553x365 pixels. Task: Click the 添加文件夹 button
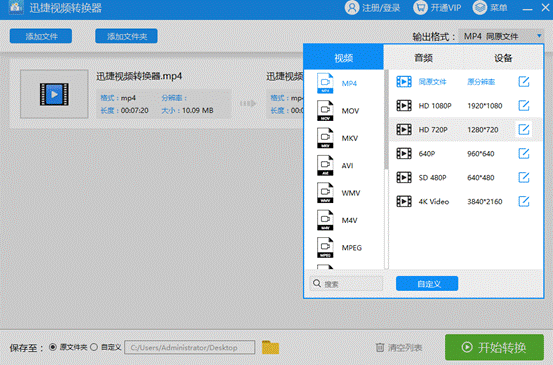[126, 36]
